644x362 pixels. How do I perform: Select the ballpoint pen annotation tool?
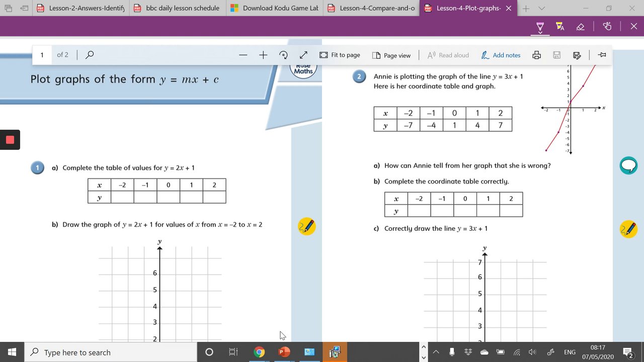540,27
